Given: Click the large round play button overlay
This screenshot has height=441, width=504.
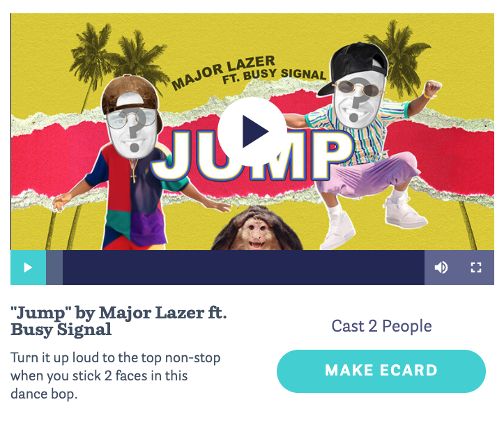Looking at the screenshot, I should tap(252, 132).
